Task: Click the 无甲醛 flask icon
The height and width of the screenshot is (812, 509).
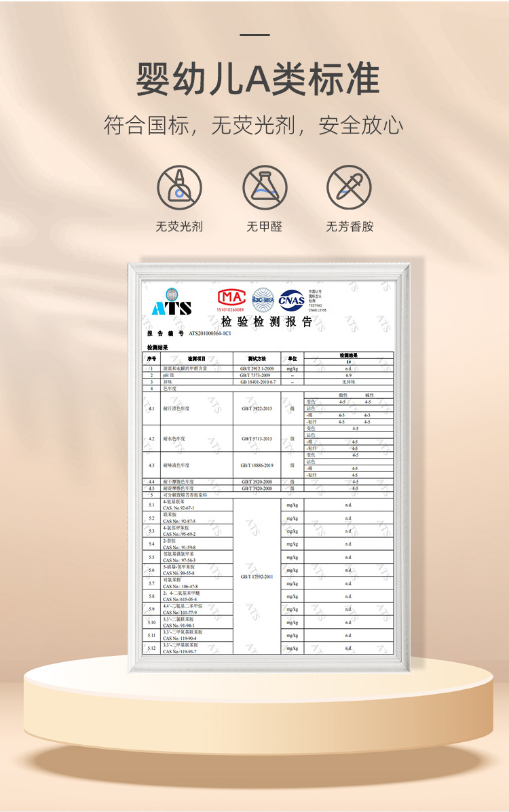Action: click(x=265, y=187)
